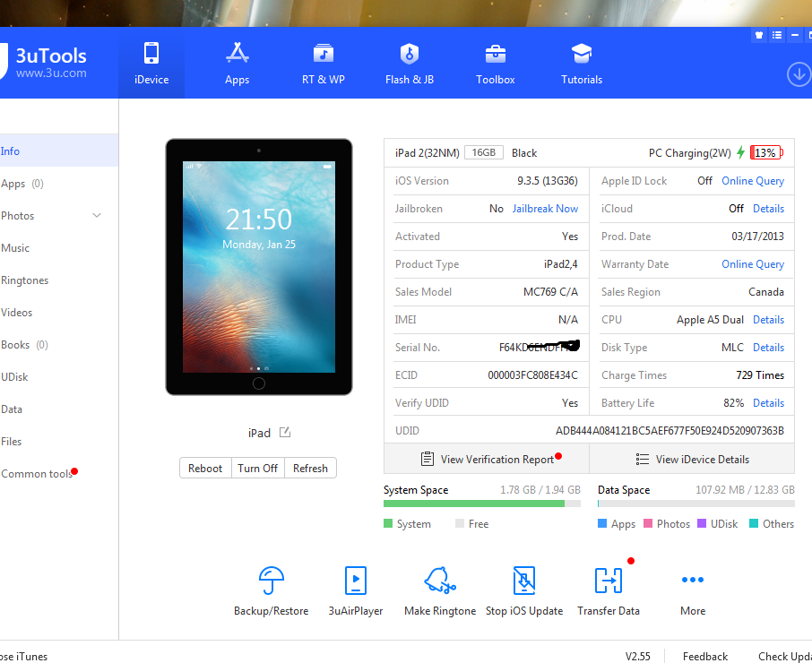Open Ringtones in the sidebar

pyautogui.click(x=59, y=280)
